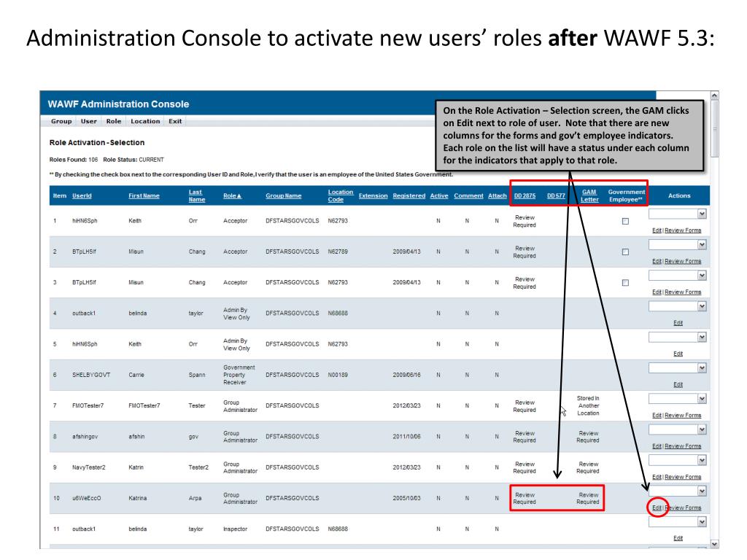Viewport: 747px width, 560px height.
Task: Click the vertical scrollbar thumb
Action: (x=714, y=128)
